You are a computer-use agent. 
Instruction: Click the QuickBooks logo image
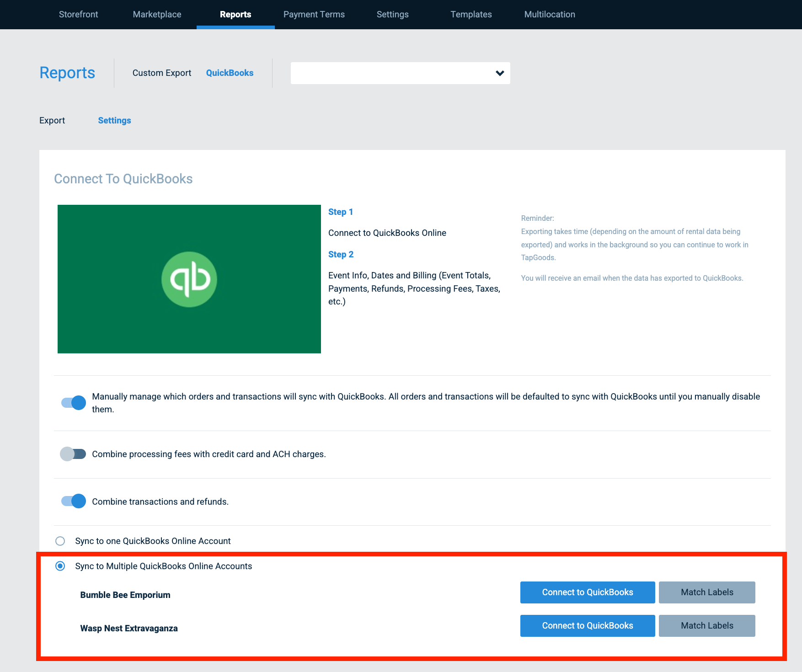pos(189,279)
